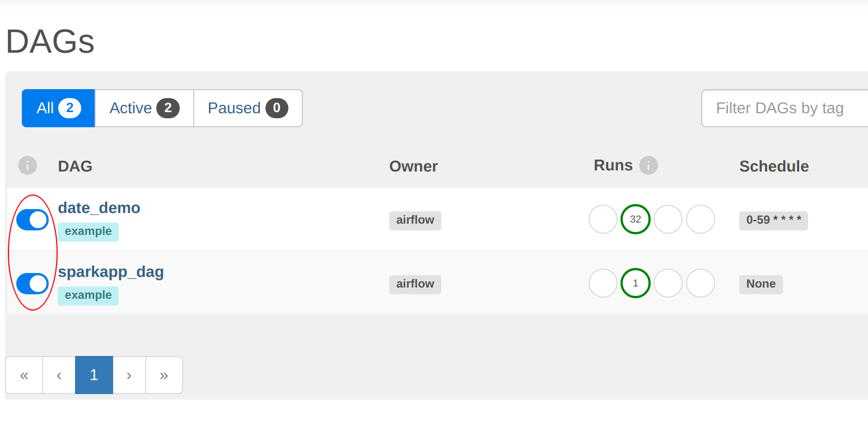868x435 pixels.
Task: Switch to Active DAGs tab
Action: (144, 108)
